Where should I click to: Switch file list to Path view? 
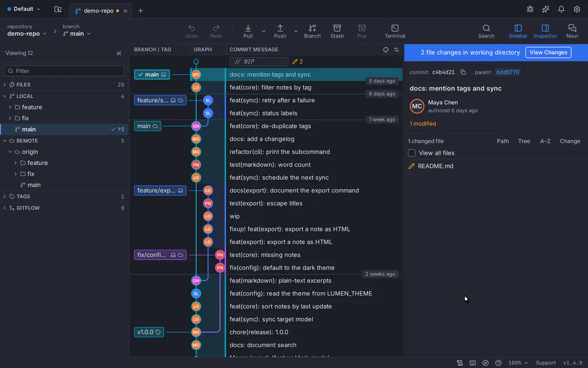[503, 141]
